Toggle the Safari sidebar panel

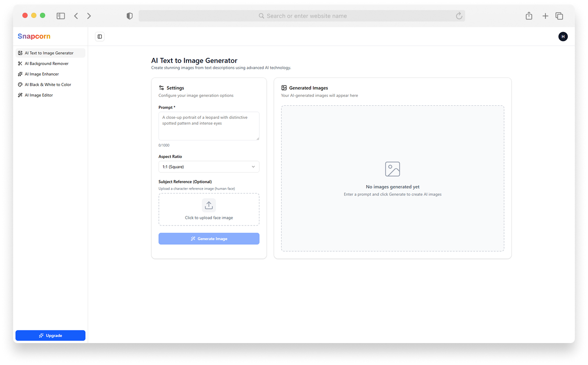point(61,16)
